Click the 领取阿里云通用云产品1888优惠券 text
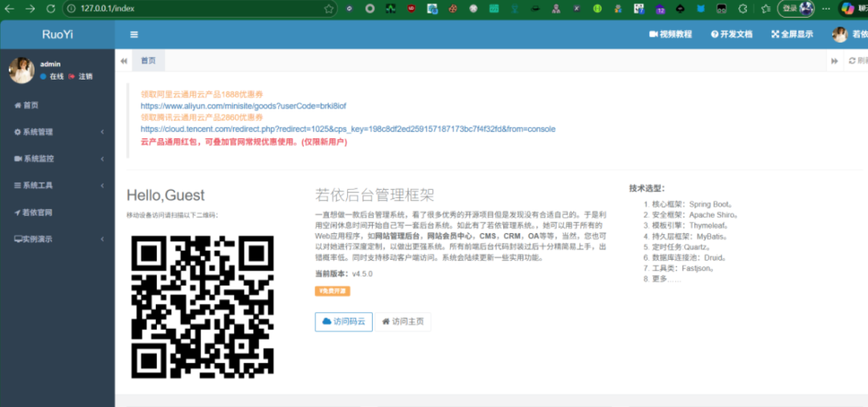The image size is (868, 407). 202,94
